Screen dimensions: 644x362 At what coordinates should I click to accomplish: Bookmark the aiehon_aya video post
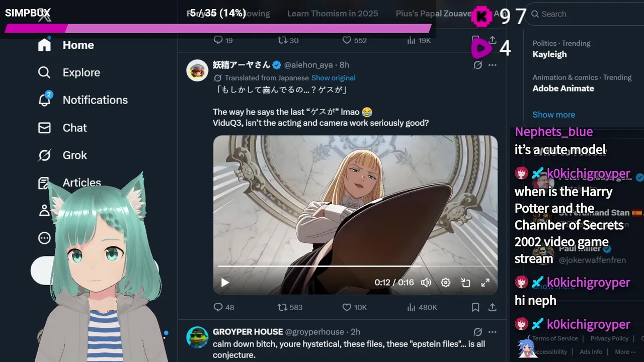[x=475, y=307]
